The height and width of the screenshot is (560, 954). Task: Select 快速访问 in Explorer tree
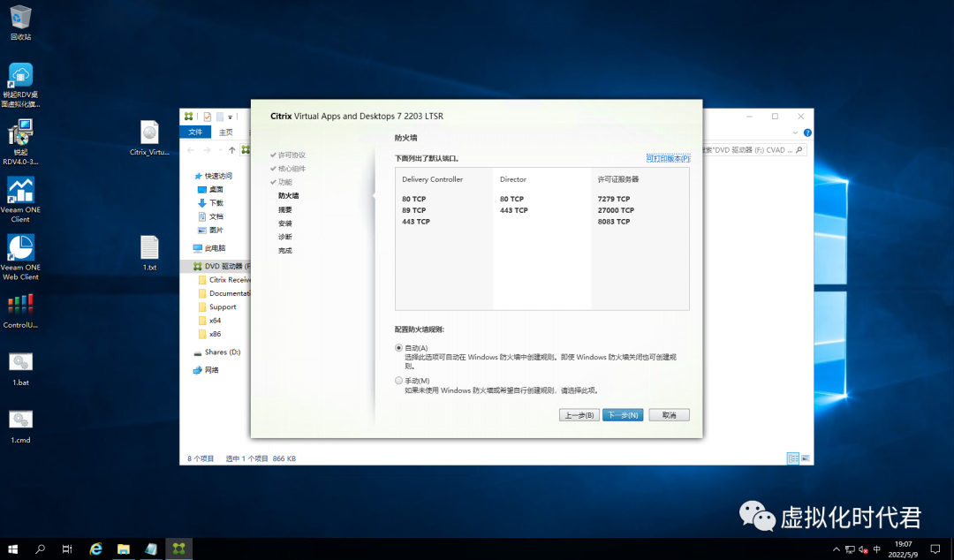pos(218,176)
